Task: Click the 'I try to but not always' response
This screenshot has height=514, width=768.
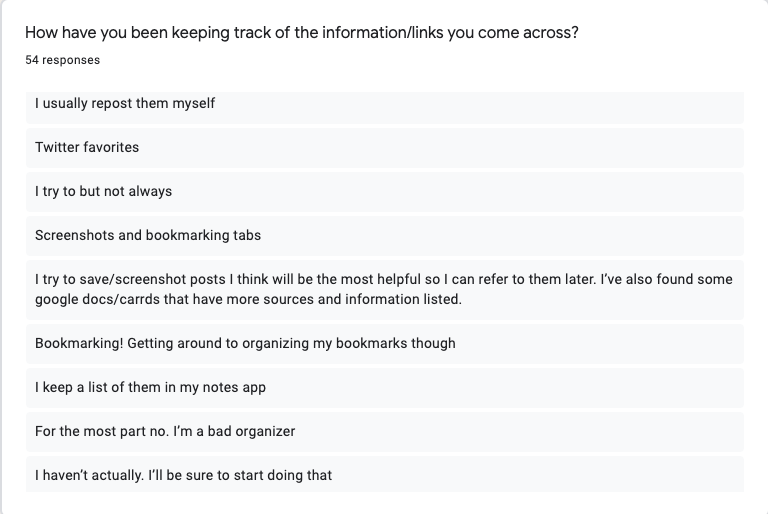Action: coord(384,192)
